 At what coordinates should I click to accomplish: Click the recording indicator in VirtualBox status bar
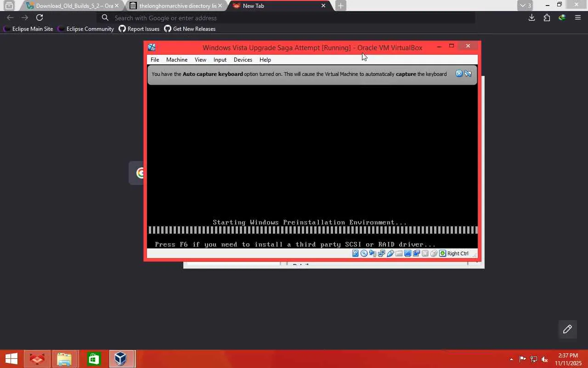(x=416, y=253)
